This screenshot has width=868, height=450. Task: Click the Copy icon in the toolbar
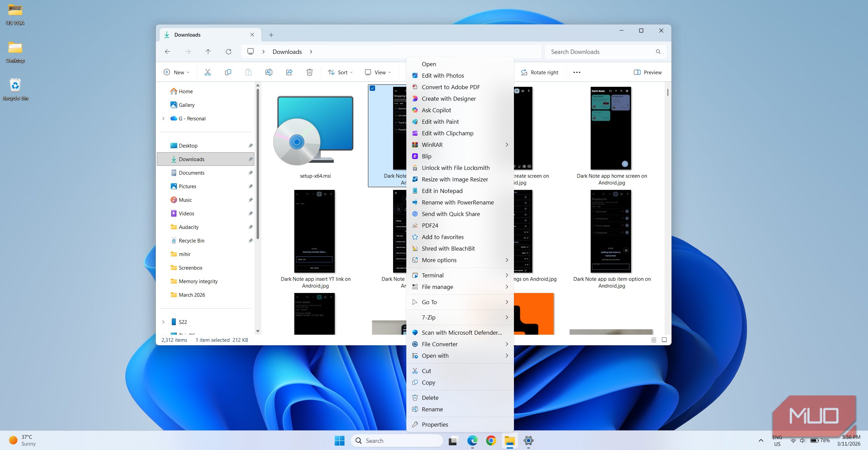[x=228, y=72]
